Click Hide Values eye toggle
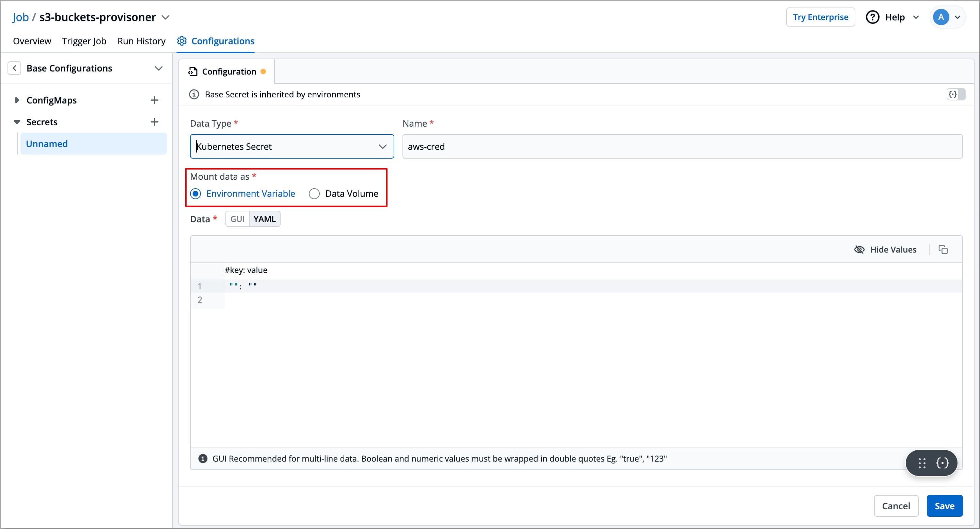This screenshot has height=529, width=980. (885, 250)
